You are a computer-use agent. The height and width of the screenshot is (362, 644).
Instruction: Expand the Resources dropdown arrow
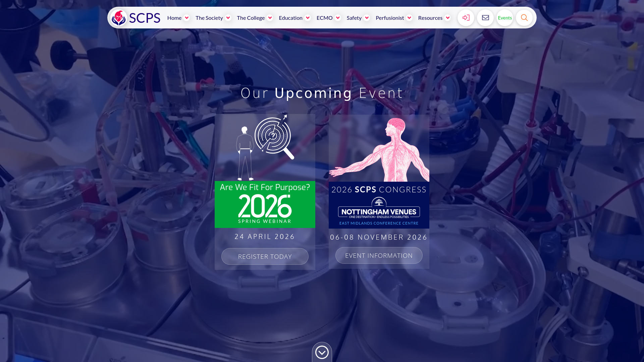pos(447,18)
